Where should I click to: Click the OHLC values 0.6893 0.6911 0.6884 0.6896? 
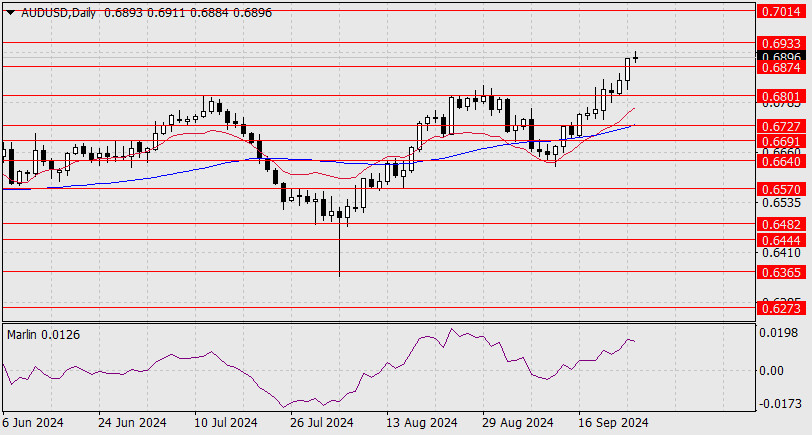point(188,13)
